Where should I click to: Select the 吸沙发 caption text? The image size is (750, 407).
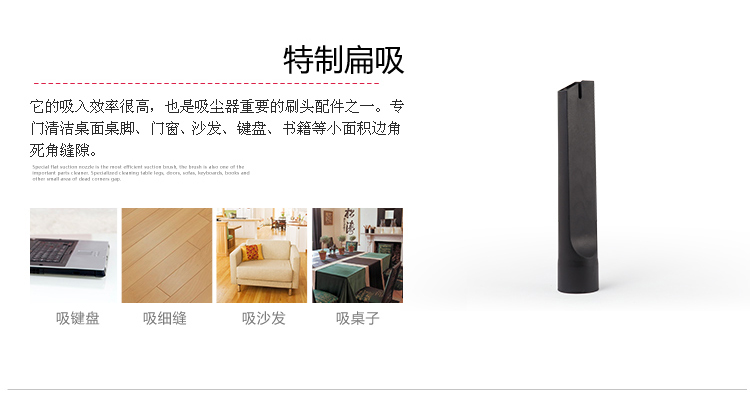(264, 318)
